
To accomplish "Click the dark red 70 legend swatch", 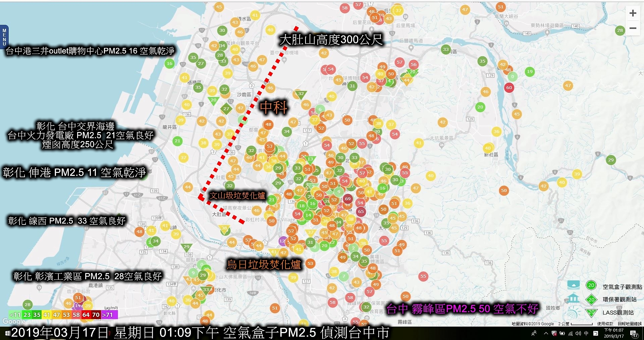I will point(96,315).
